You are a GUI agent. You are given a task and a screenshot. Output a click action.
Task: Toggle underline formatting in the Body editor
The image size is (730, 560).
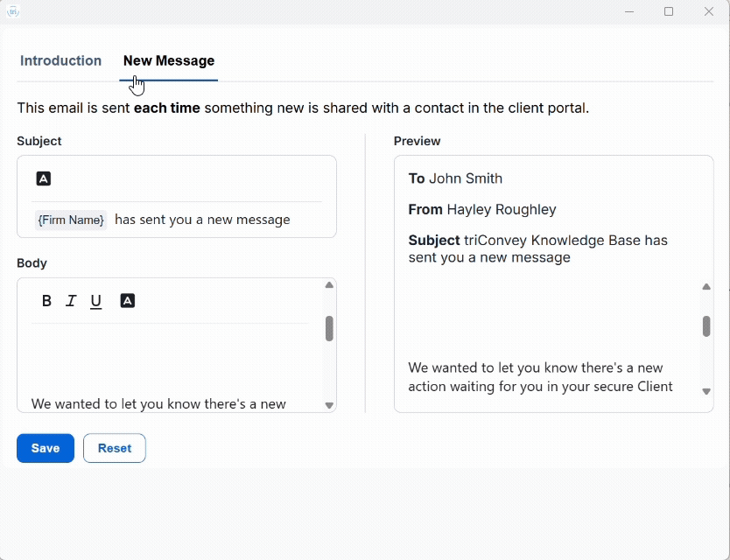(x=96, y=301)
